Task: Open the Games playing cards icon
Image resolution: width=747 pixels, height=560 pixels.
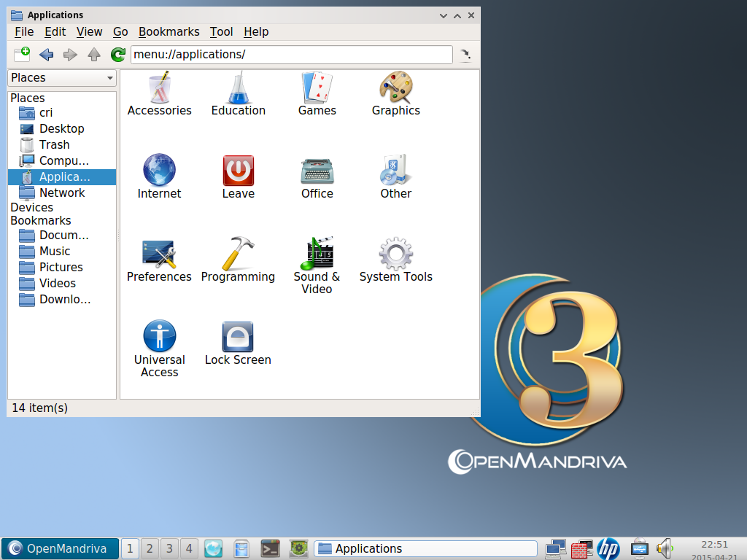Action: (317, 88)
